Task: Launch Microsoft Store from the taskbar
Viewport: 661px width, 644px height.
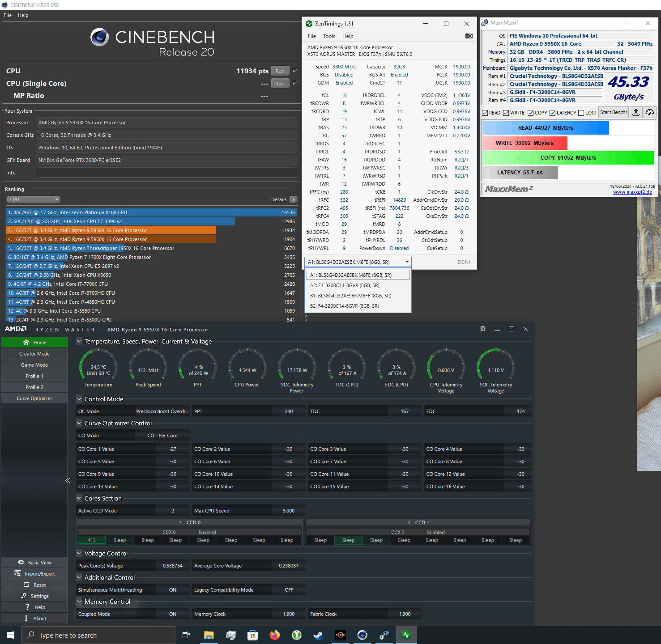Action: click(x=252, y=635)
